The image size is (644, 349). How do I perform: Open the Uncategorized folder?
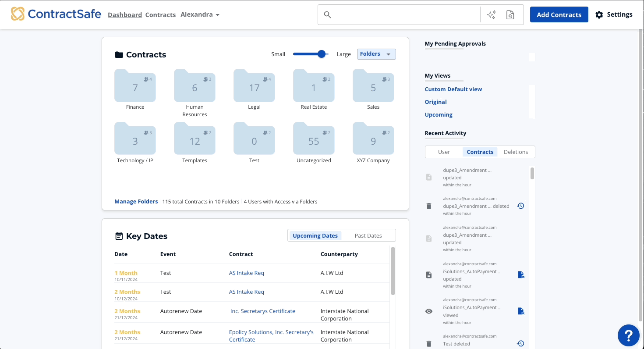coord(314,139)
